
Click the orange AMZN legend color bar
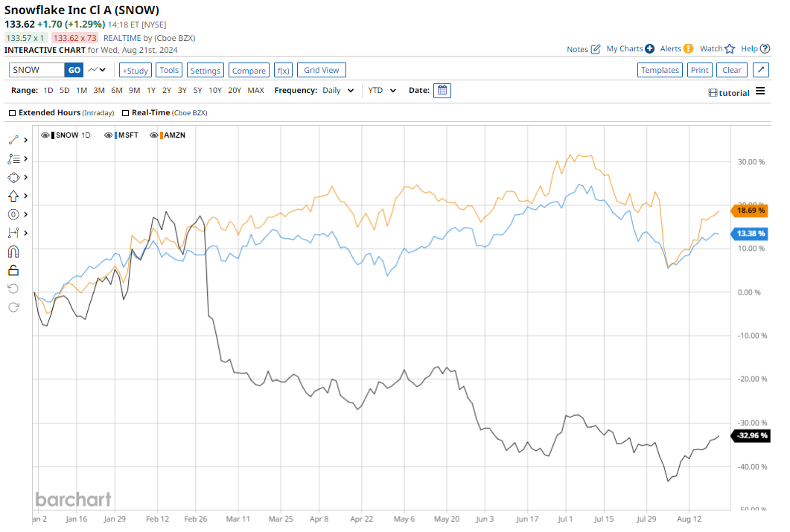[162, 135]
